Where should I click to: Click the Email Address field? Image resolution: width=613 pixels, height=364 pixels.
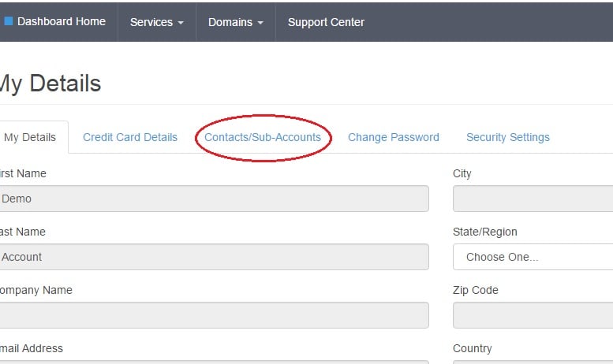[214, 362]
